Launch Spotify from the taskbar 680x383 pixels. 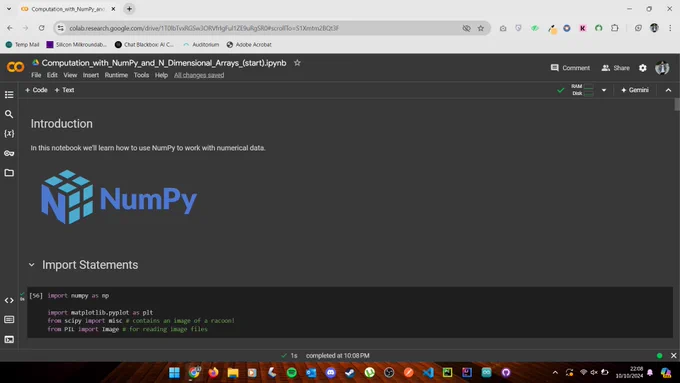click(291, 372)
